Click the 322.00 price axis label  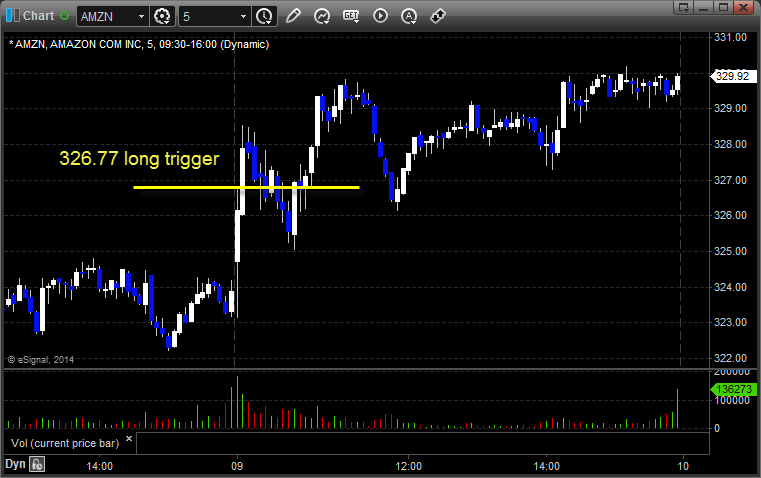[x=730, y=358]
